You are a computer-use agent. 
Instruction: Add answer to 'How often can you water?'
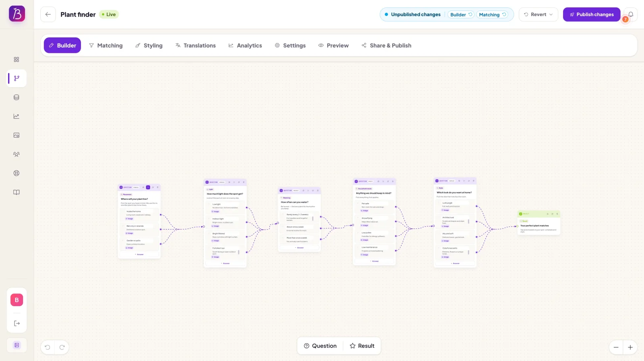(x=299, y=248)
